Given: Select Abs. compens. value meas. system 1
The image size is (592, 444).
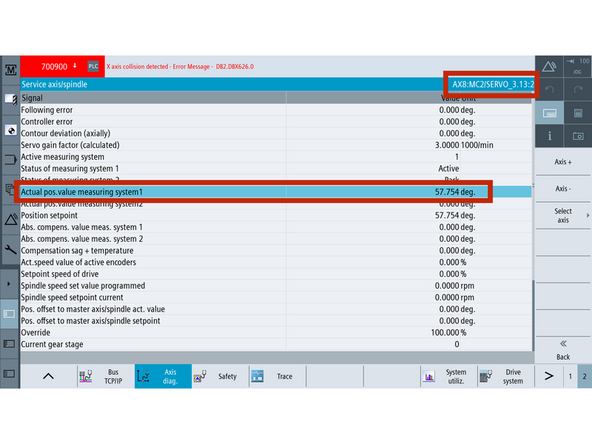Looking at the screenshot, I should 276,227.
